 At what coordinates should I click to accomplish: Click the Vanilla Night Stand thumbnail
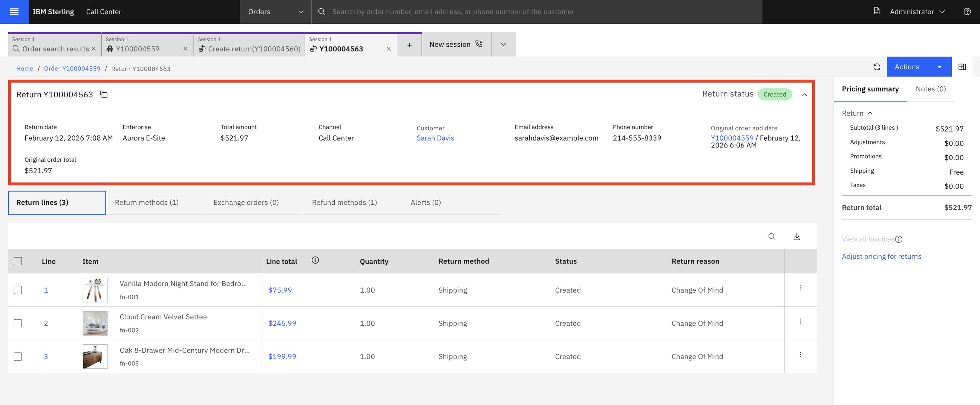[95, 290]
